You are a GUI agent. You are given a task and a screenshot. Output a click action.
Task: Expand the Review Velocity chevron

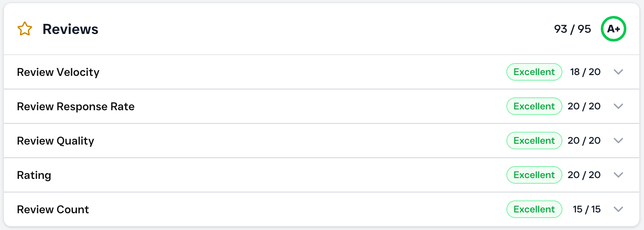pos(618,72)
